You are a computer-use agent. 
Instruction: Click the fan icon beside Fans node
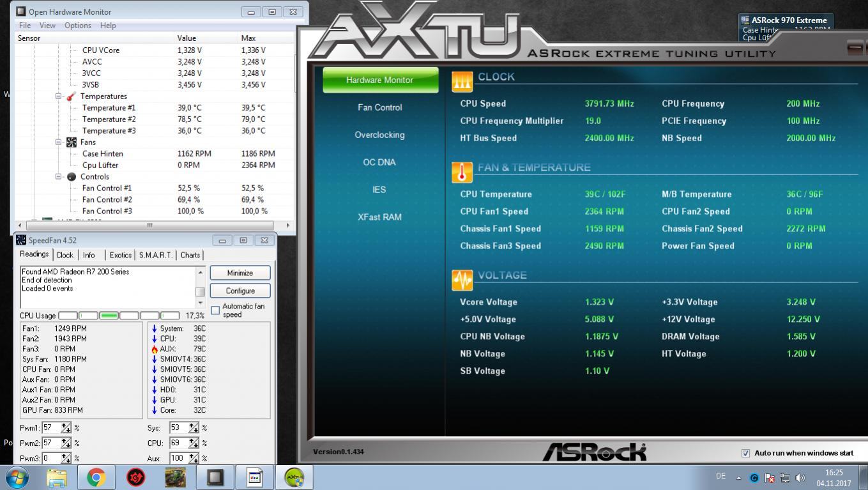(72, 142)
